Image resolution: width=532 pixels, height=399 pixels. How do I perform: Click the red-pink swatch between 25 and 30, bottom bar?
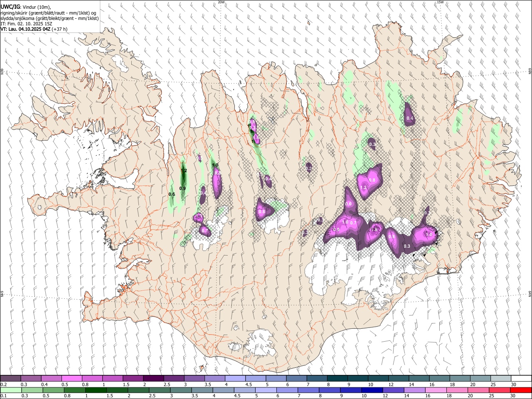[500, 390]
